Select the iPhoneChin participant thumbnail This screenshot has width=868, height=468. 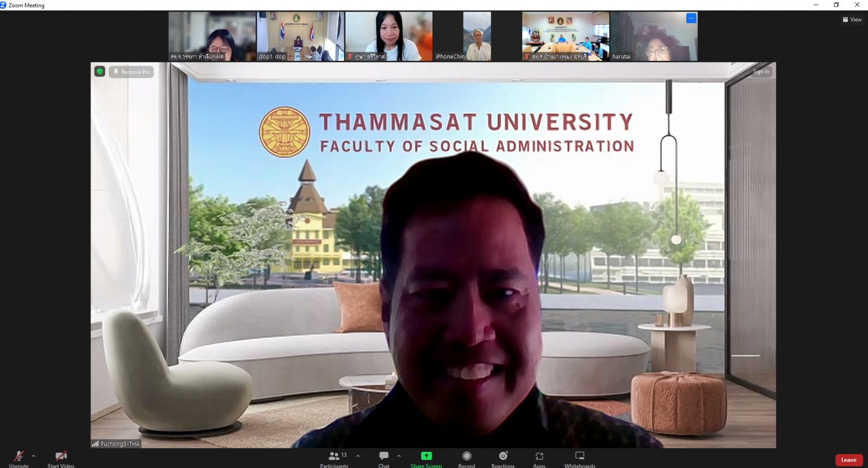(x=477, y=36)
